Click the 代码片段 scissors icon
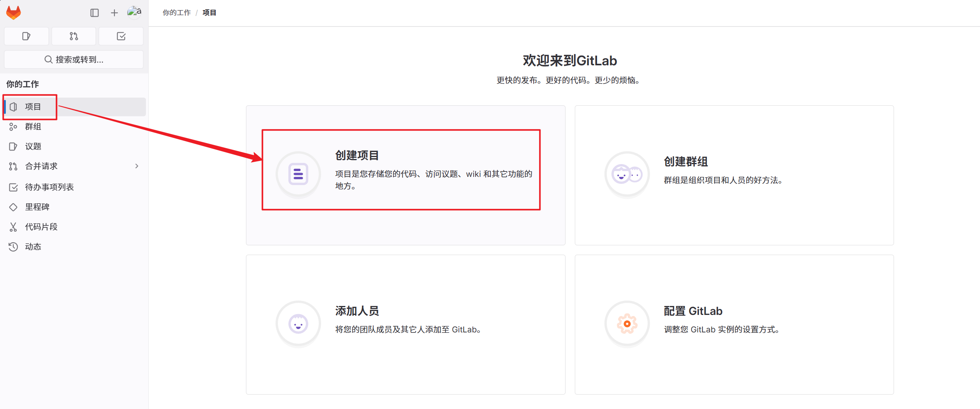 click(x=13, y=227)
